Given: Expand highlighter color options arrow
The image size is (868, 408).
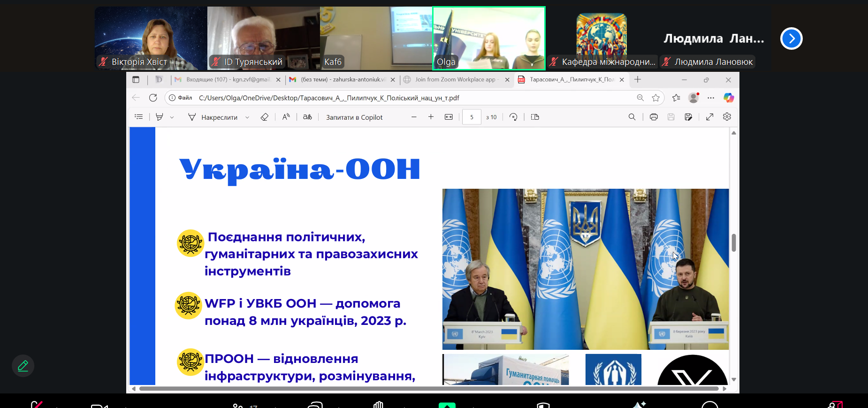Looking at the screenshot, I should pyautogui.click(x=172, y=117).
